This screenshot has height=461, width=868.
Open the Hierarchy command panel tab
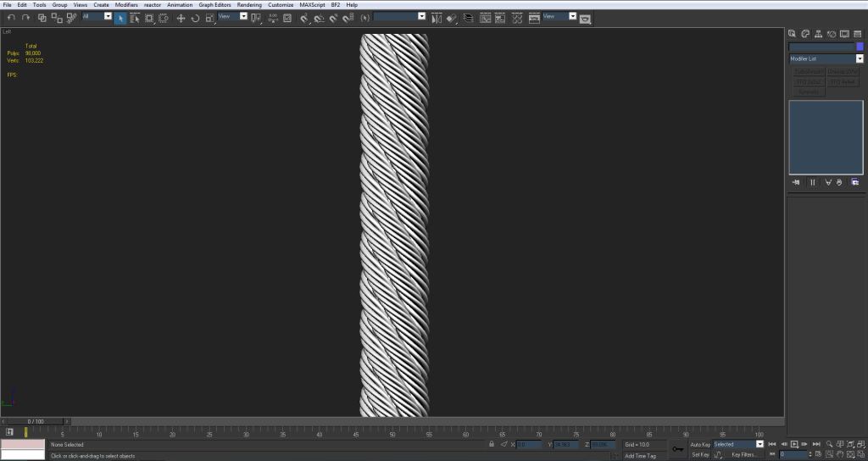coord(819,34)
